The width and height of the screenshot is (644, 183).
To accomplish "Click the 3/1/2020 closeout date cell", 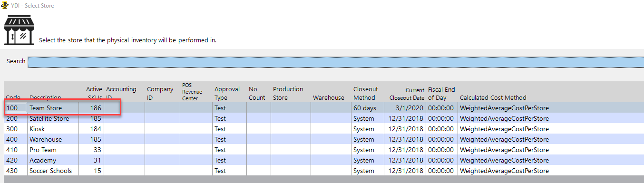I will (x=405, y=108).
